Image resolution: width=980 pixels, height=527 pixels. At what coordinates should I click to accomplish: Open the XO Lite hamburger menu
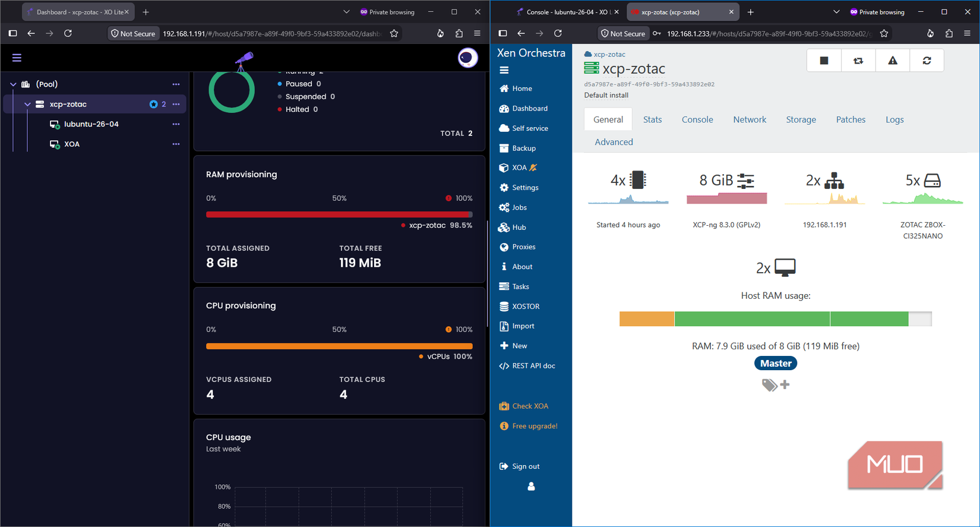click(17, 58)
